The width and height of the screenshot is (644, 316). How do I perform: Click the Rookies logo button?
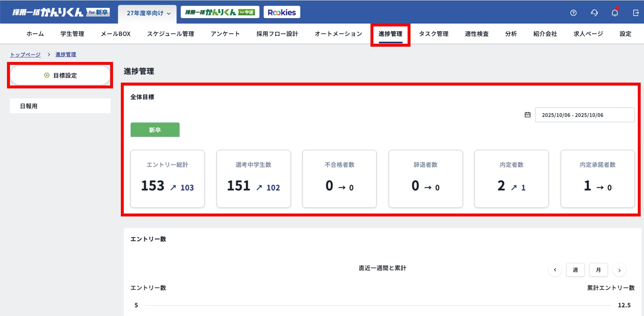[282, 12]
